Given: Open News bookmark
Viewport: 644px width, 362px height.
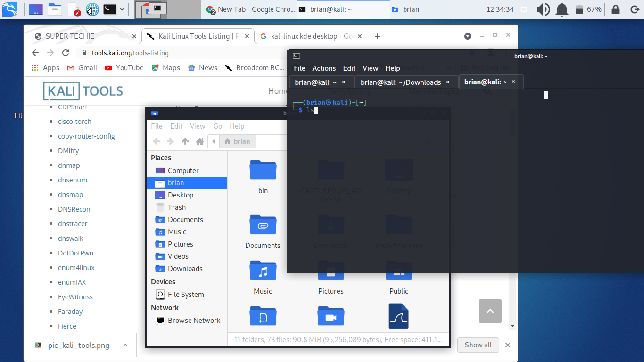Looking at the screenshot, I should click(x=202, y=68).
